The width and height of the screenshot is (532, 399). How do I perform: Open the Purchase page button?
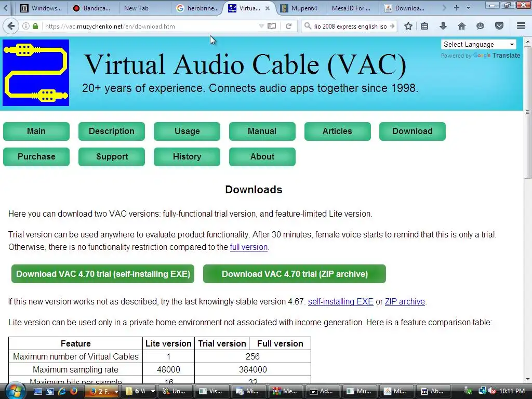click(x=36, y=157)
